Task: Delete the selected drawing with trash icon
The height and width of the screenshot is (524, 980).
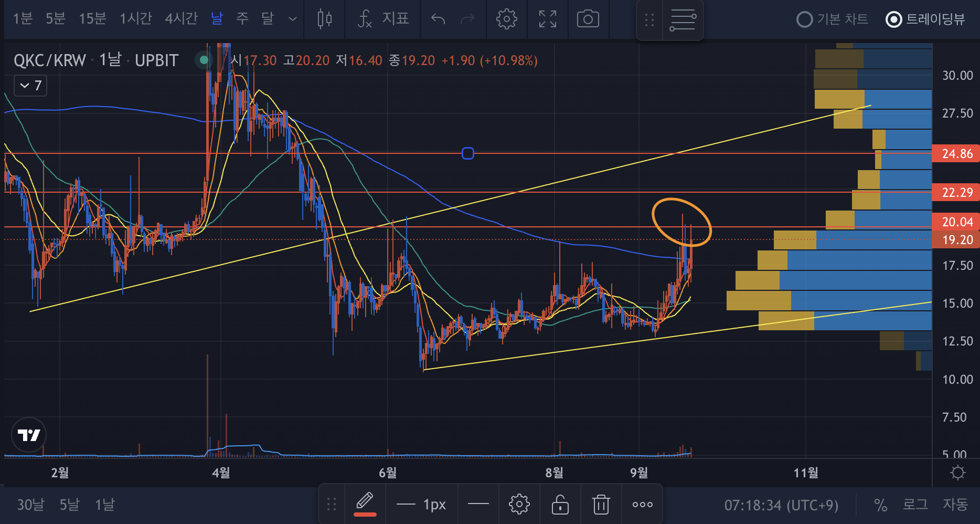Action: [x=601, y=505]
